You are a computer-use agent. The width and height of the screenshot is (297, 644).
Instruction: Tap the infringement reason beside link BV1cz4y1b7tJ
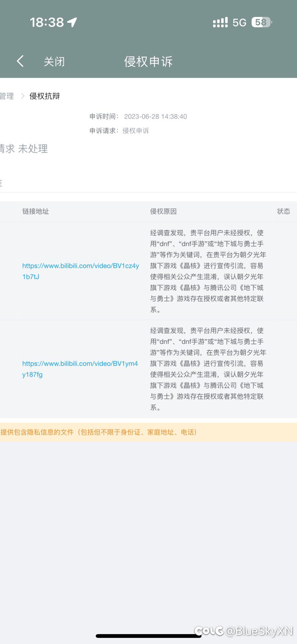coord(208,271)
